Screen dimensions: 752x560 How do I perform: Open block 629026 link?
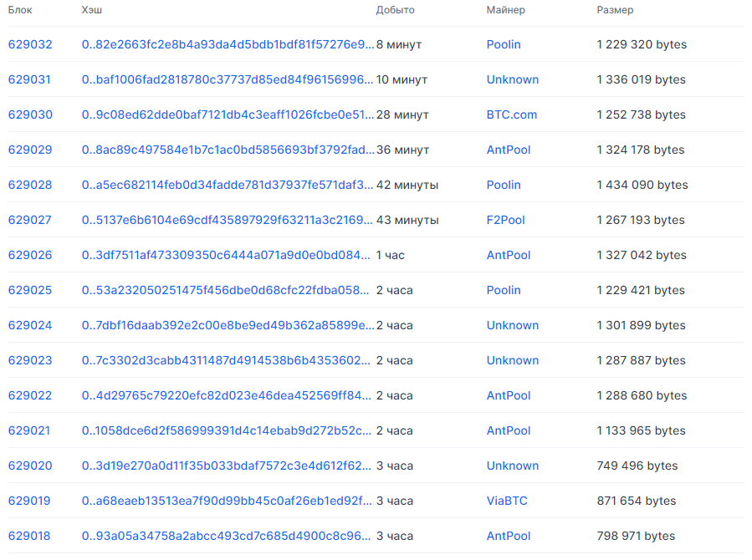30,255
